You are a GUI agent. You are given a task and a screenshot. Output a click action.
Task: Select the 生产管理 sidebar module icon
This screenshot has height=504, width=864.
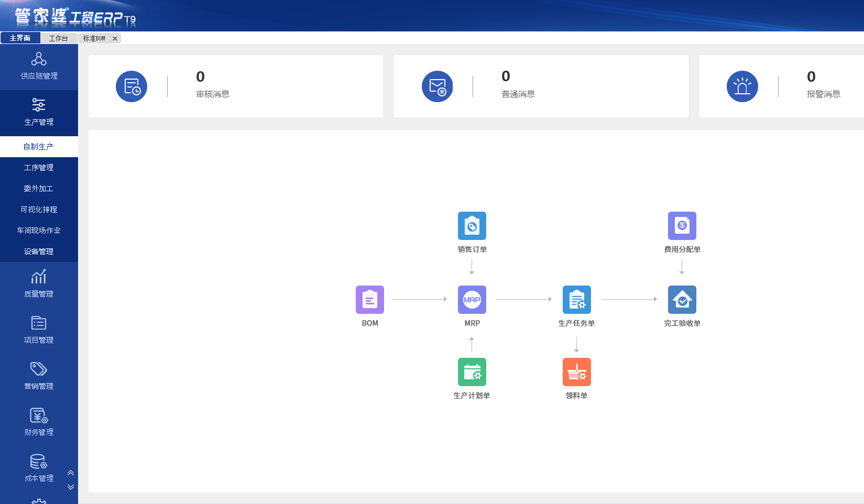coord(39,105)
